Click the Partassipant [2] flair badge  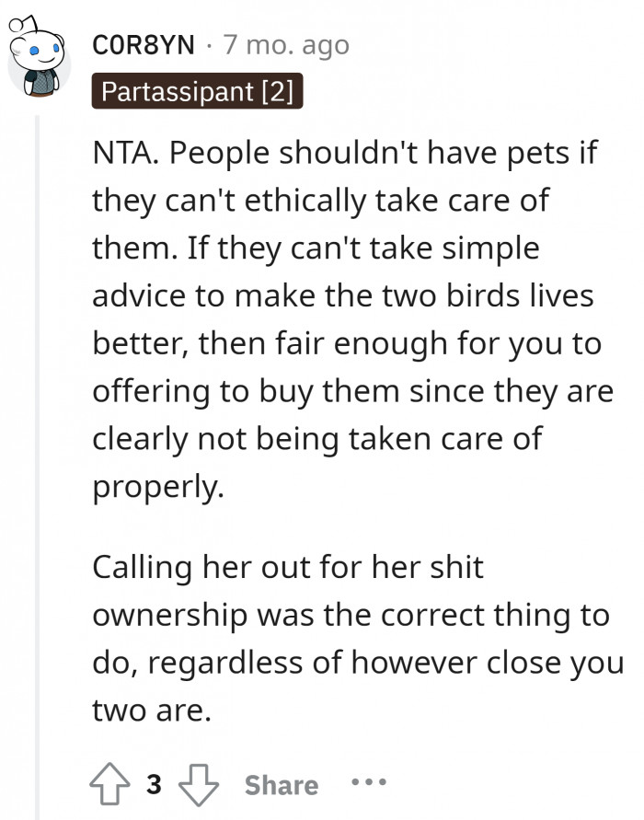[197, 92]
